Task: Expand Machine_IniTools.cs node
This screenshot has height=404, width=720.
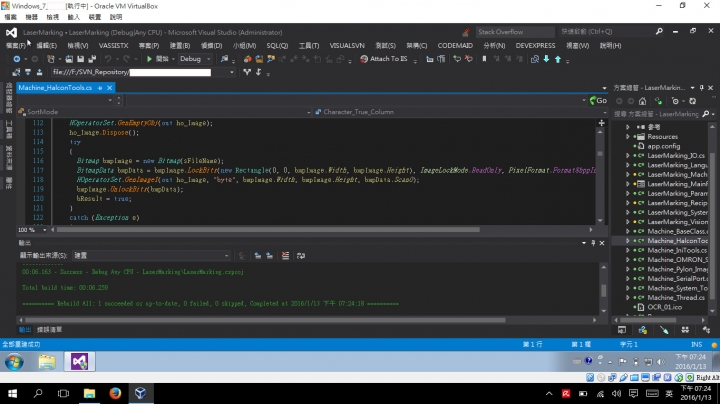Action: [x=628, y=250]
